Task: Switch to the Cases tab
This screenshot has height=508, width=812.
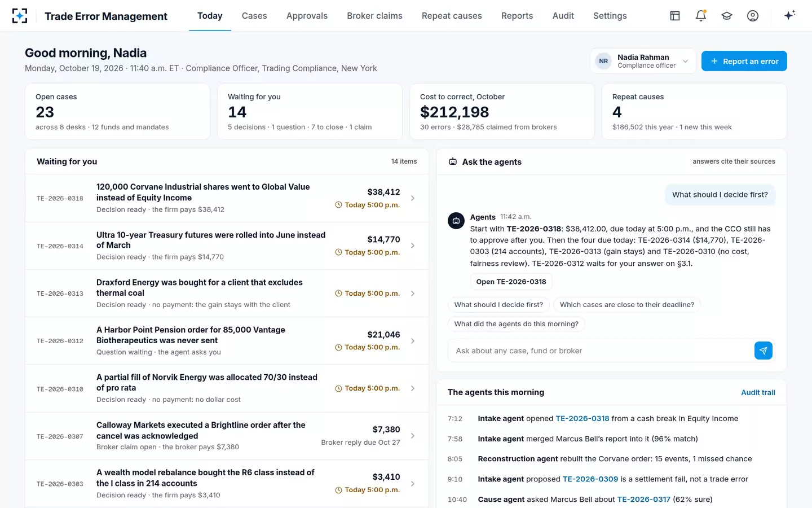Action: 254,16
